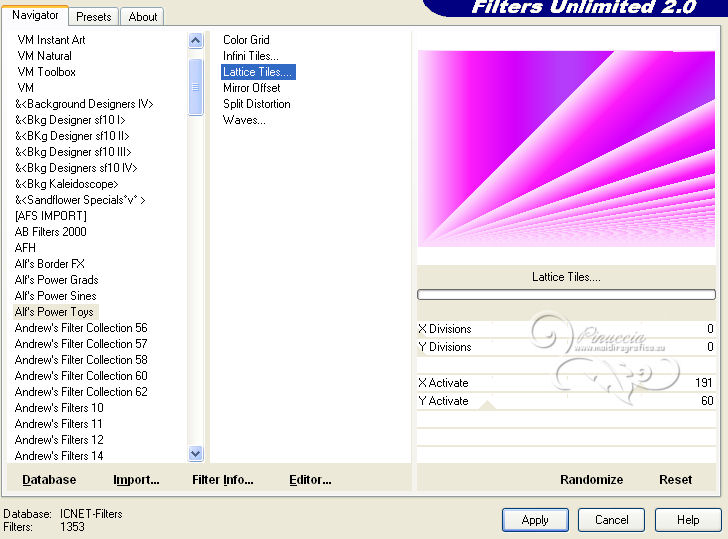
Task: Reset the filter parameters
Action: tap(676, 480)
